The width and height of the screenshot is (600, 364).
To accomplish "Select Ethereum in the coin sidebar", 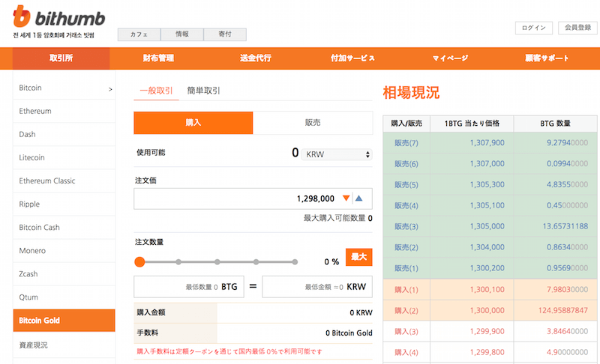I will (64, 111).
